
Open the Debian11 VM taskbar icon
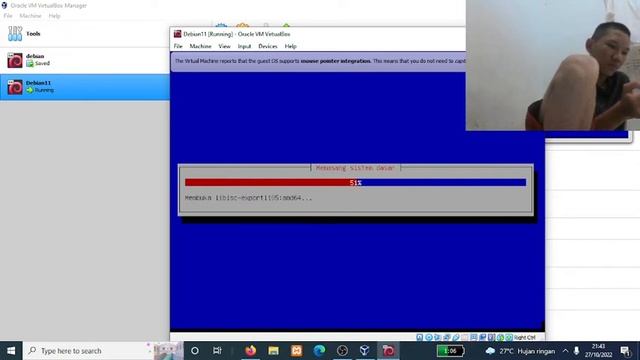(388, 351)
